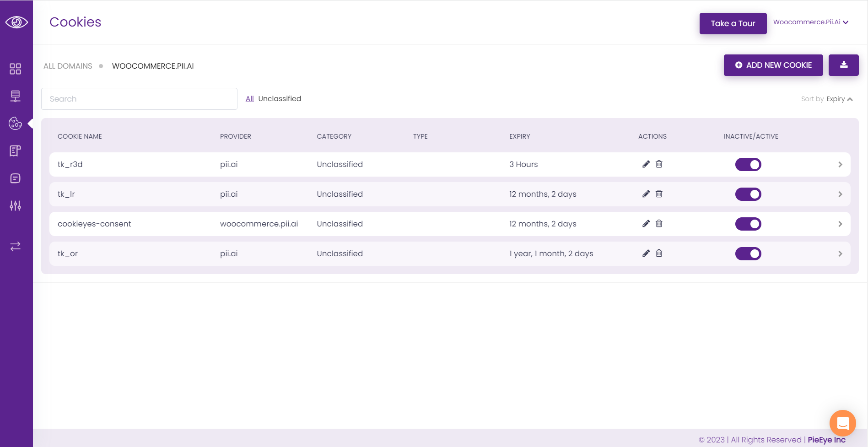Image resolution: width=868 pixels, height=447 pixels.
Task: Disable the cookieyes-consent cookie switch
Action: point(748,224)
